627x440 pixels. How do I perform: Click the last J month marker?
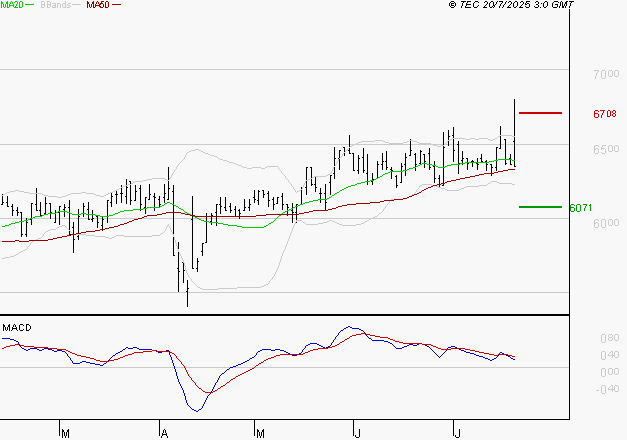coord(456,433)
